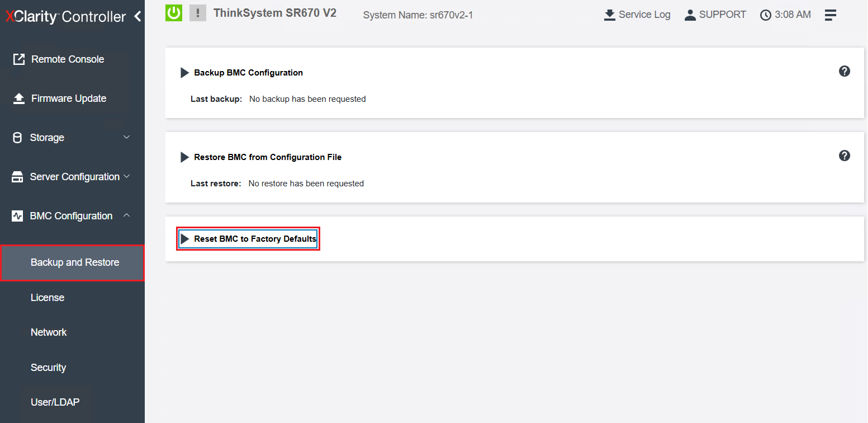Screen dimensions: 868x423
Task: Expand the Server Configuration sidebar menu
Action: pyautogui.click(x=72, y=177)
